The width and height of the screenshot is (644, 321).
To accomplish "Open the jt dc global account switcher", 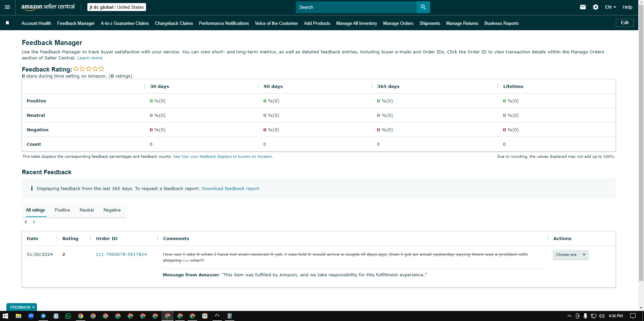I will pyautogui.click(x=117, y=7).
